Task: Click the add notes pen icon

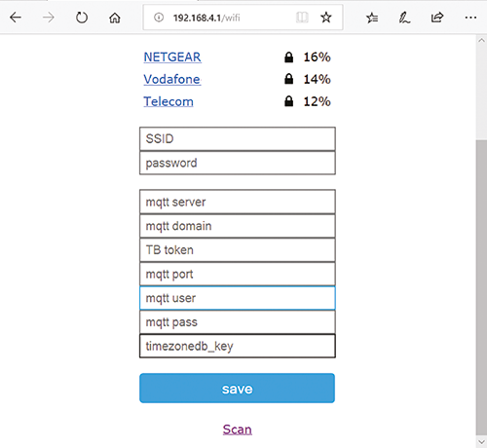Action: (x=404, y=18)
